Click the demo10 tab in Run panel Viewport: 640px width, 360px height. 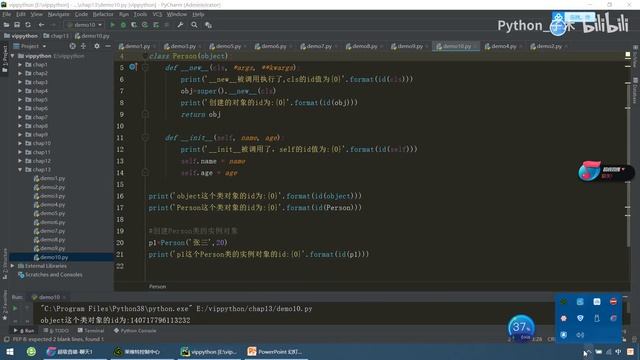coord(49,297)
